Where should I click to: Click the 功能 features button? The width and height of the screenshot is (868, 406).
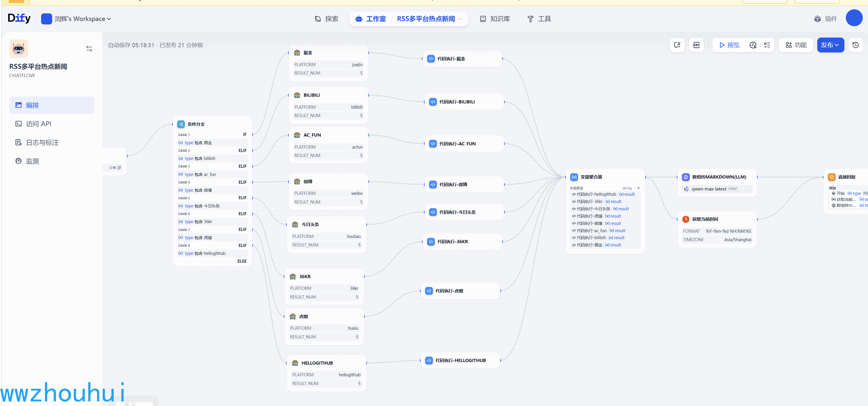point(796,45)
